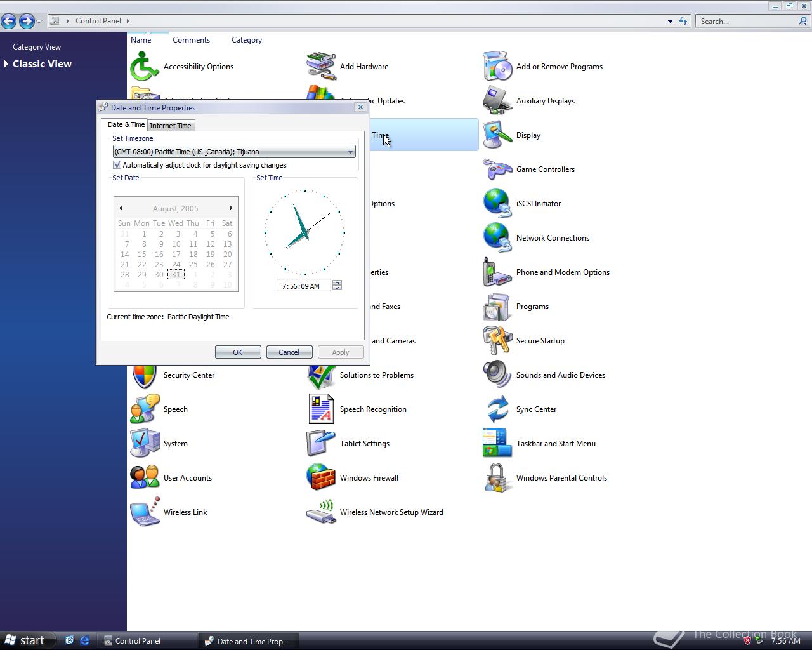Open Windows Parental Controls icon

click(x=497, y=478)
